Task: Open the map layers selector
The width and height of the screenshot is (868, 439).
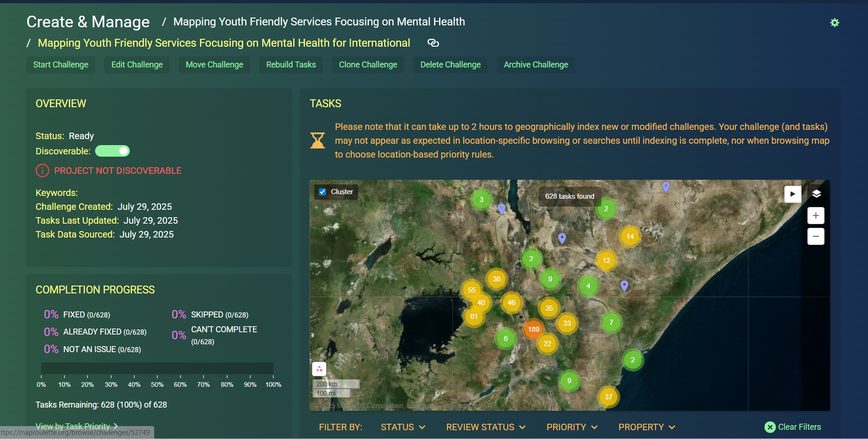Action: point(816,194)
